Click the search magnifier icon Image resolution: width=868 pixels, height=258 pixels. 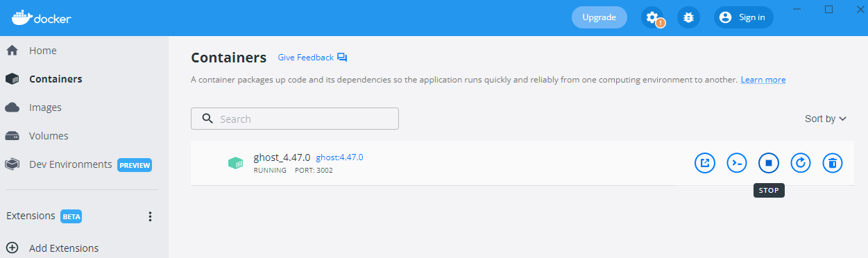(x=207, y=119)
